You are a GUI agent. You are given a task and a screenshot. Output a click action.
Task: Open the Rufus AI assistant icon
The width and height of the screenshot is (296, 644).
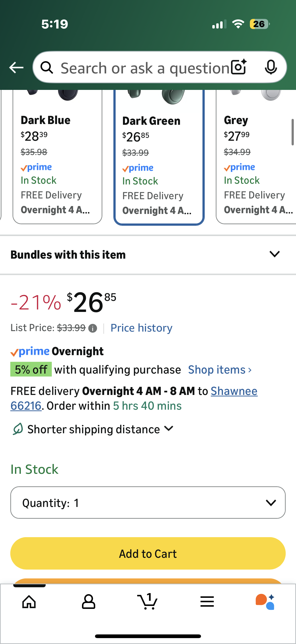[x=265, y=602]
